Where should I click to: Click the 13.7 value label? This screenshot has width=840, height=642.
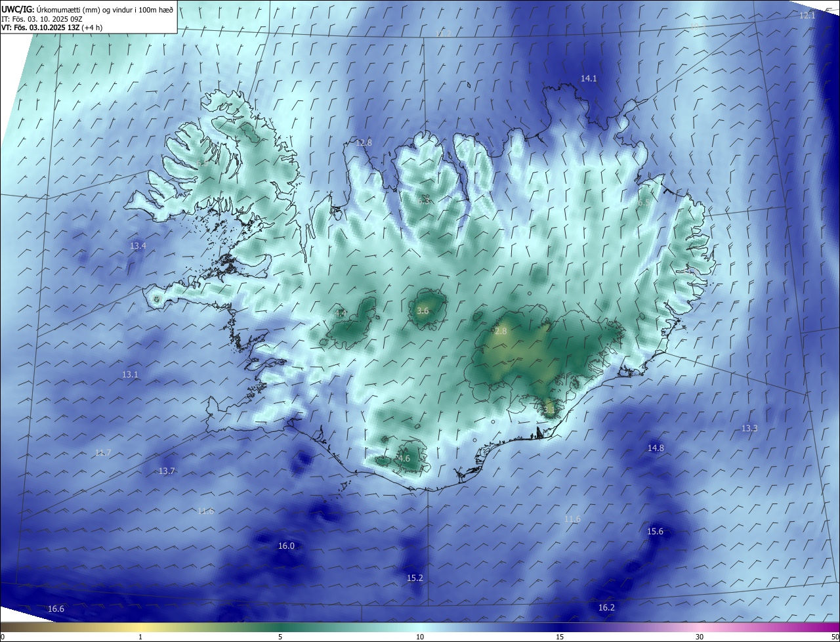pyautogui.click(x=167, y=471)
